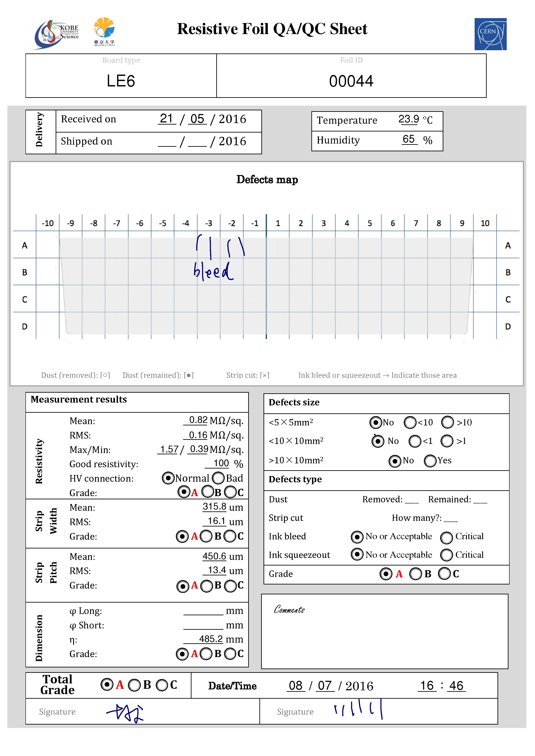Mark Ink squeezeout as Critical
This screenshot has width=535, height=756.
click(446, 555)
